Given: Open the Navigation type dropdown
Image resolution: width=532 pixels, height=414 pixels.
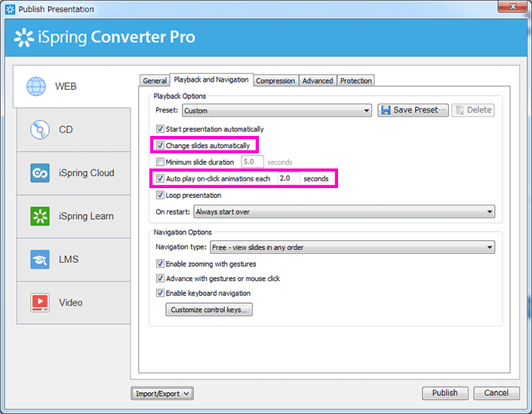Looking at the screenshot, I should [352, 247].
